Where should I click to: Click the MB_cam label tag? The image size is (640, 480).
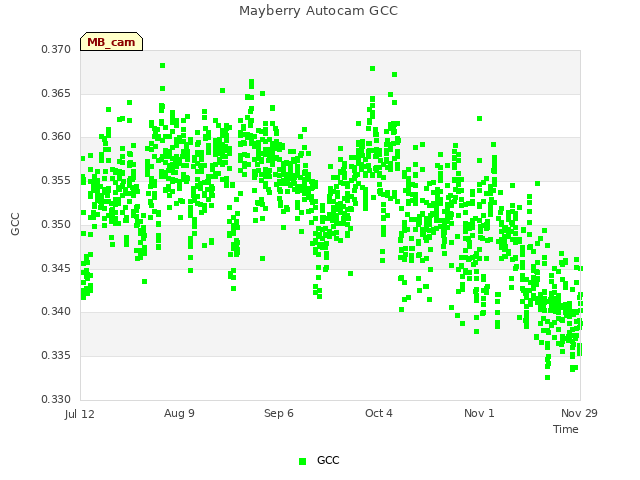click(111, 42)
